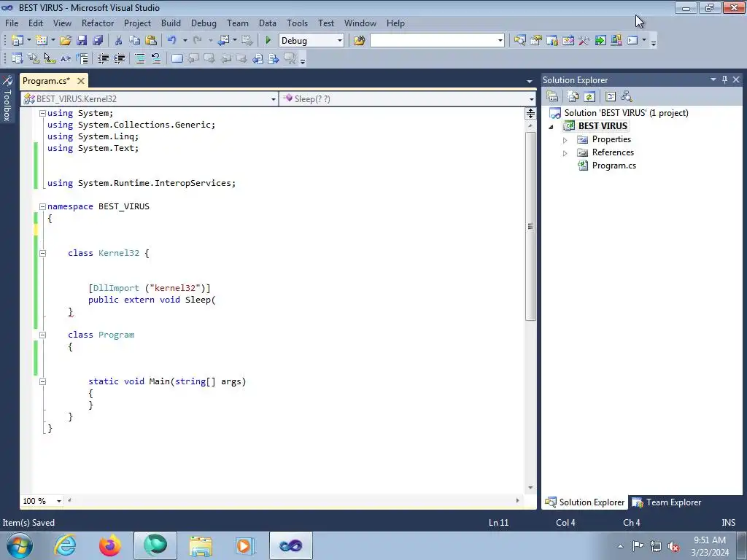747x560 pixels.
Task: Undo the last edit with the Undo arrow
Action: [x=172, y=41]
